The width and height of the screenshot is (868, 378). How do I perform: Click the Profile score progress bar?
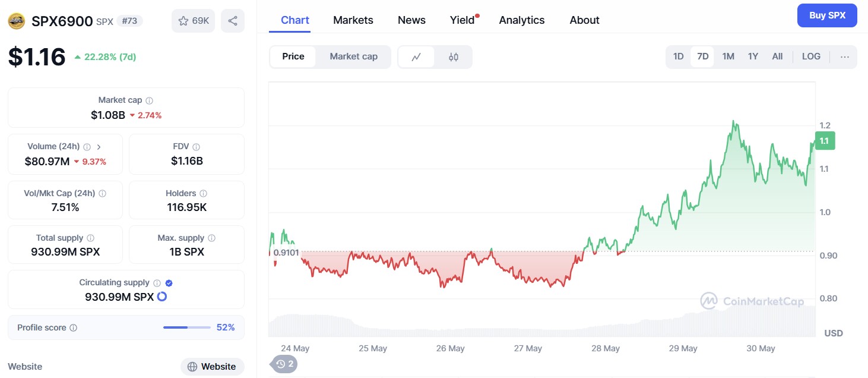pyautogui.click(x=186, y=327)
